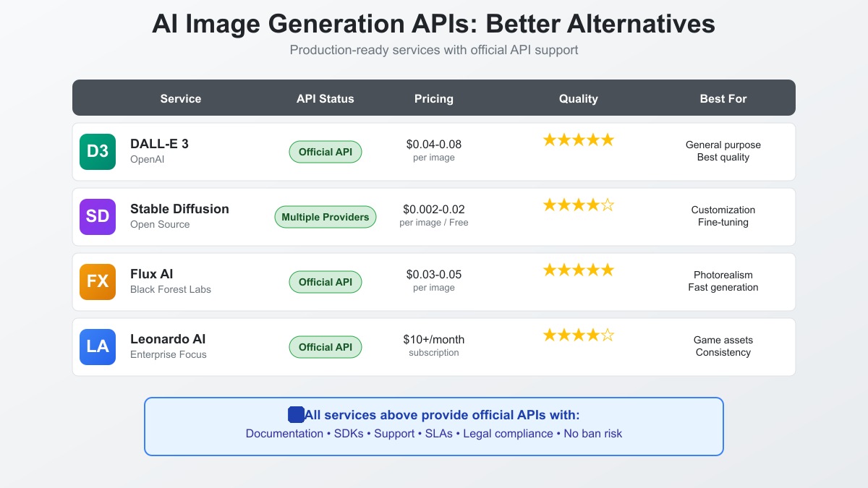Click Flux AI's five-star quality rating
Screen dimensions: 868x488
(579, 270)
